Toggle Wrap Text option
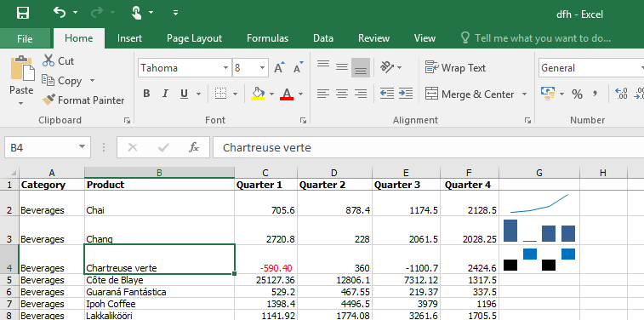This screenshot has height=320, width=644. click(455, 68)
